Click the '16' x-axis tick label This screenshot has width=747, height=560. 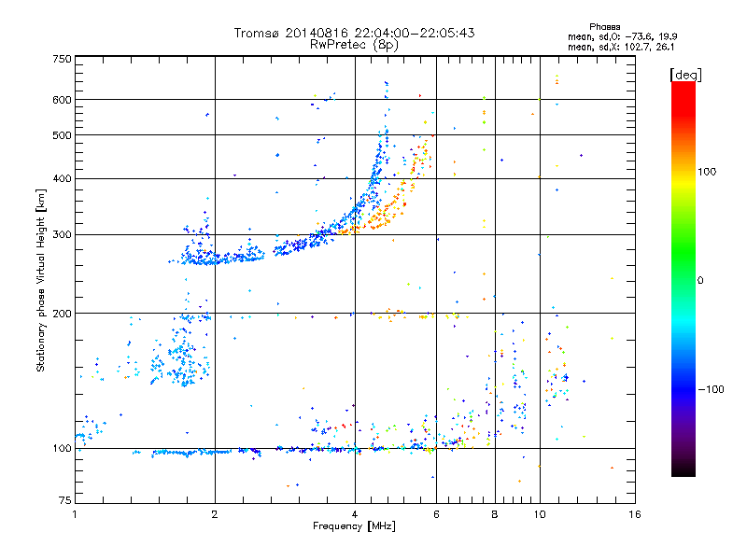(635, 514)
